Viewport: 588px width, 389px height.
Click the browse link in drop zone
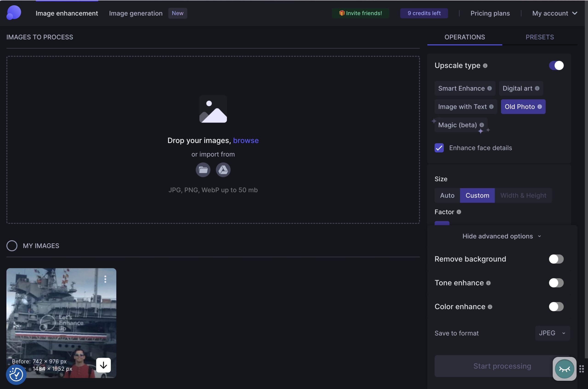246,140
